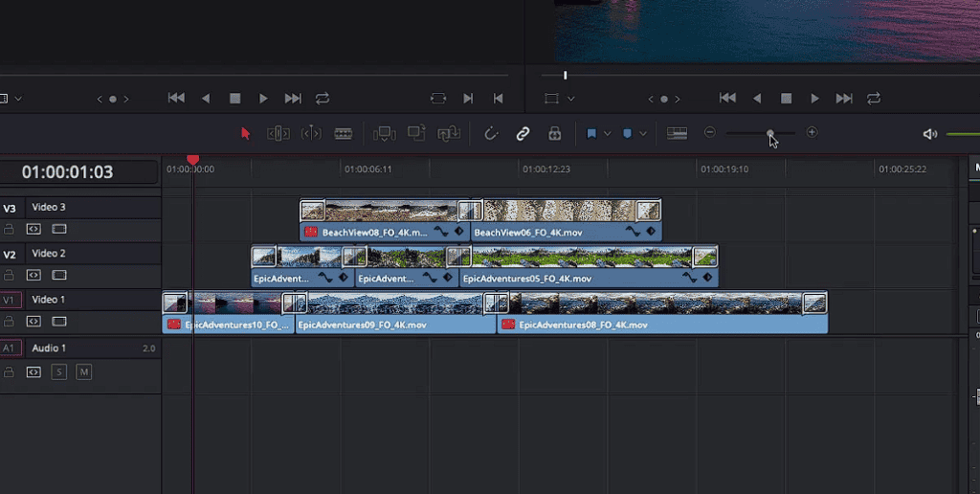Add a flag with the Flag icon
The image size is (980, 494).
(591, 133)
